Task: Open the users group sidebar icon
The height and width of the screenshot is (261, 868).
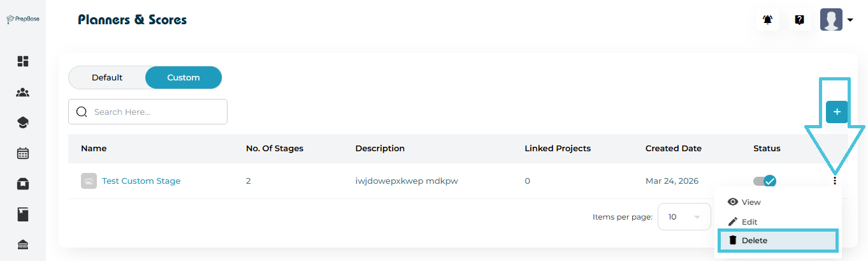Action: (x=23, y=93)
